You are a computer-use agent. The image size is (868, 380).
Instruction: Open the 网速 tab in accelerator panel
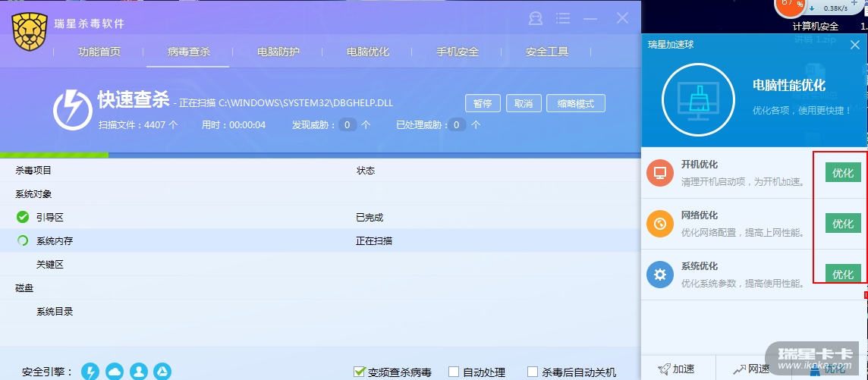click(x=752, y=369)
